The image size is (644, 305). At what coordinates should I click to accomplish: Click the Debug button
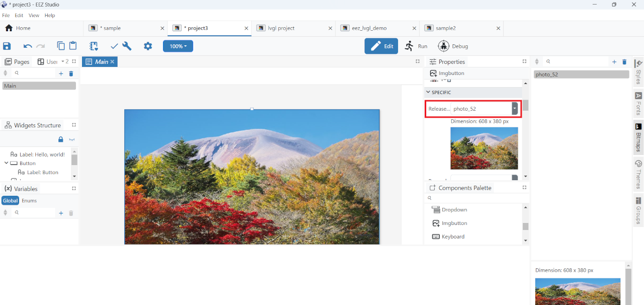coord(453,46)
